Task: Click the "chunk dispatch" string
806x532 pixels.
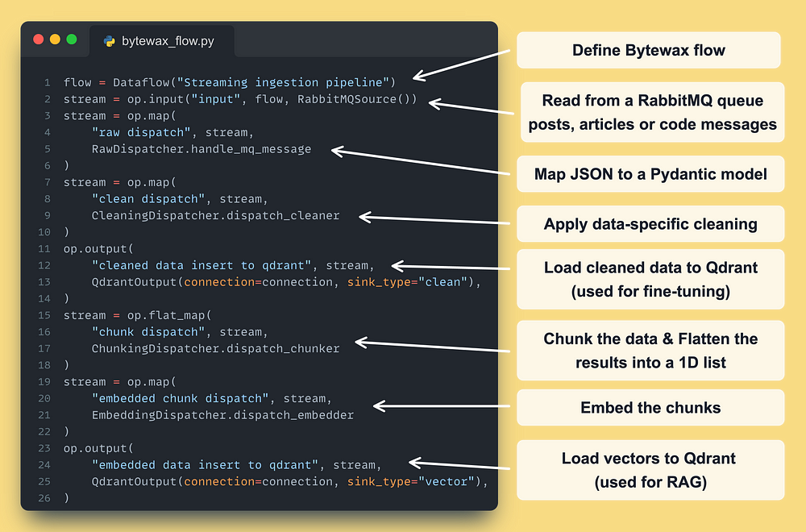Action: (x=148, y=332)
